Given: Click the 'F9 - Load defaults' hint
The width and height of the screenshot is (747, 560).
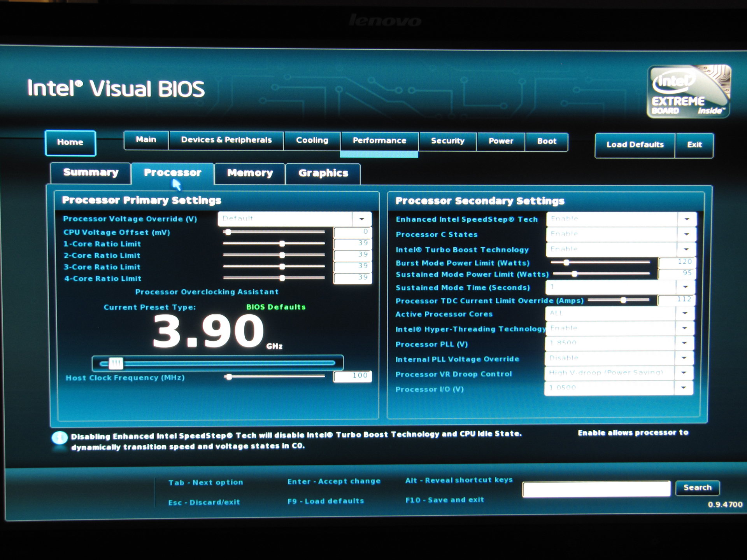Looking at the screenshot, I should pos(326,501).
